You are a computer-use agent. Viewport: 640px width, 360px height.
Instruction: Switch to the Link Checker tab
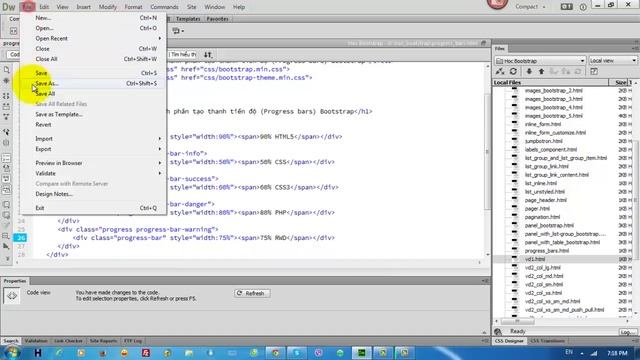click(x=68, y=341)
